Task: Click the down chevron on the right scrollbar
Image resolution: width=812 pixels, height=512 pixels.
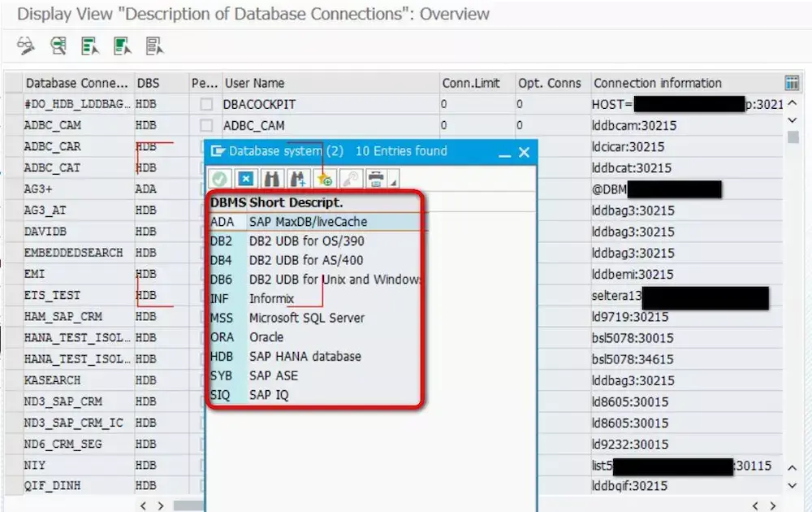Action: pos(793,119)
